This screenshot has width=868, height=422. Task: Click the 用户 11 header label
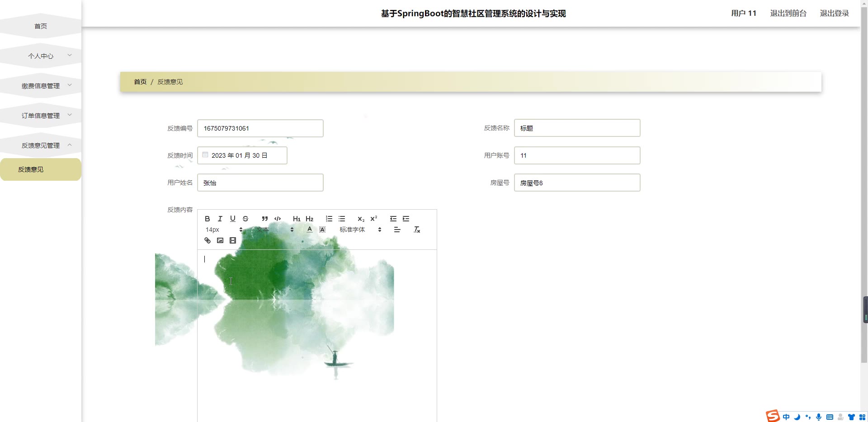tap(744, 13)
